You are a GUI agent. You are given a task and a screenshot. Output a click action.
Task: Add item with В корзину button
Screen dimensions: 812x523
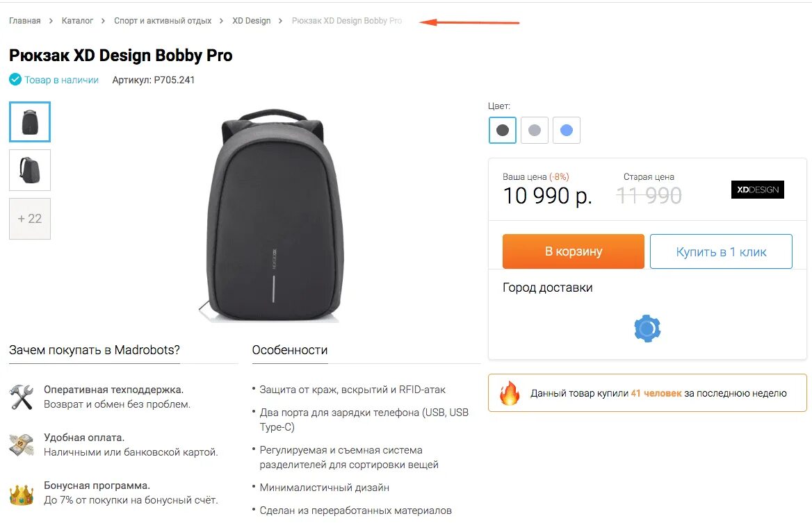point(574,251)
